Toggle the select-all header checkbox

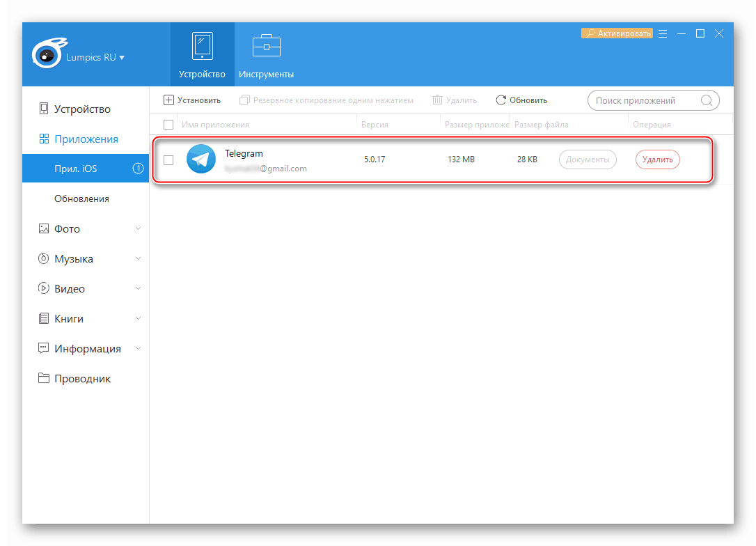[168, 125]
